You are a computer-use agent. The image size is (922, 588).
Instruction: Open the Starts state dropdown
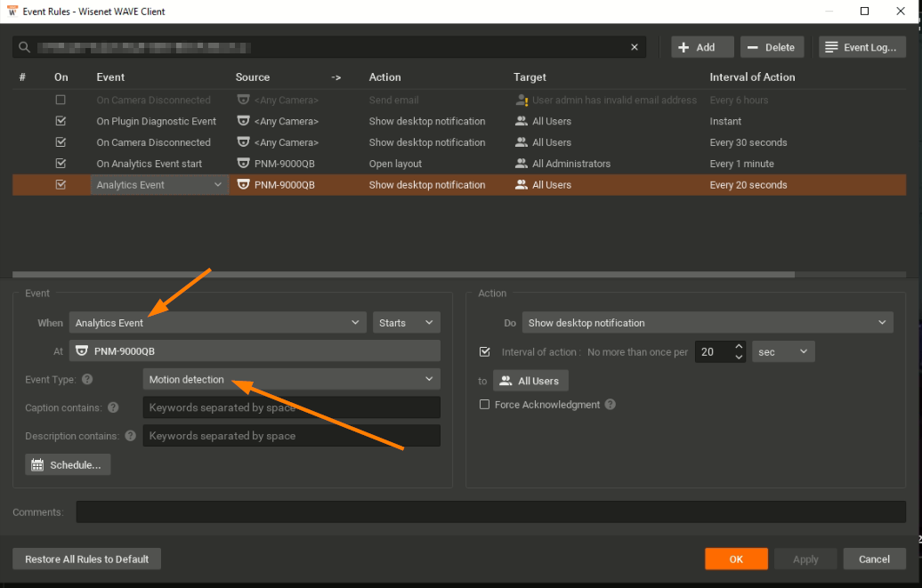coord(407,323)
